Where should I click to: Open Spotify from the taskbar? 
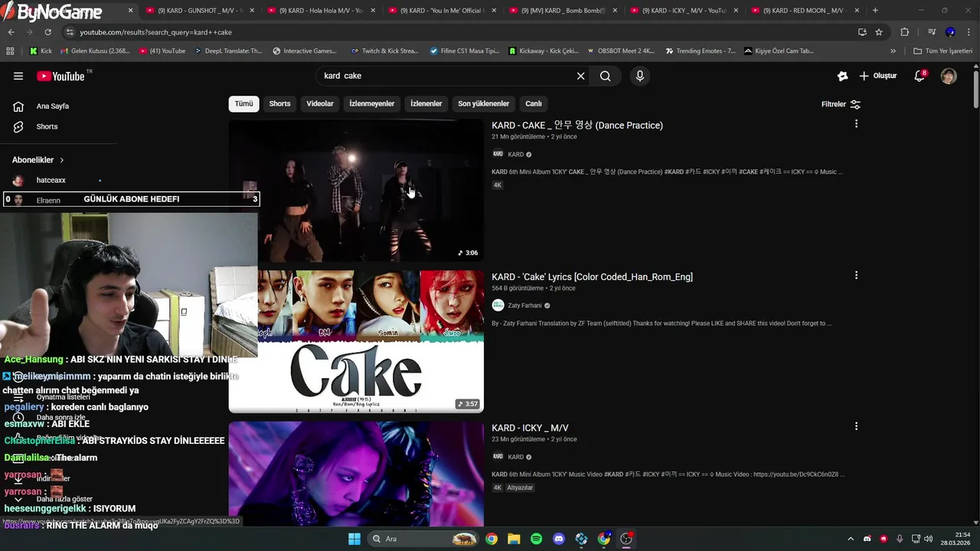click(537, 539)
